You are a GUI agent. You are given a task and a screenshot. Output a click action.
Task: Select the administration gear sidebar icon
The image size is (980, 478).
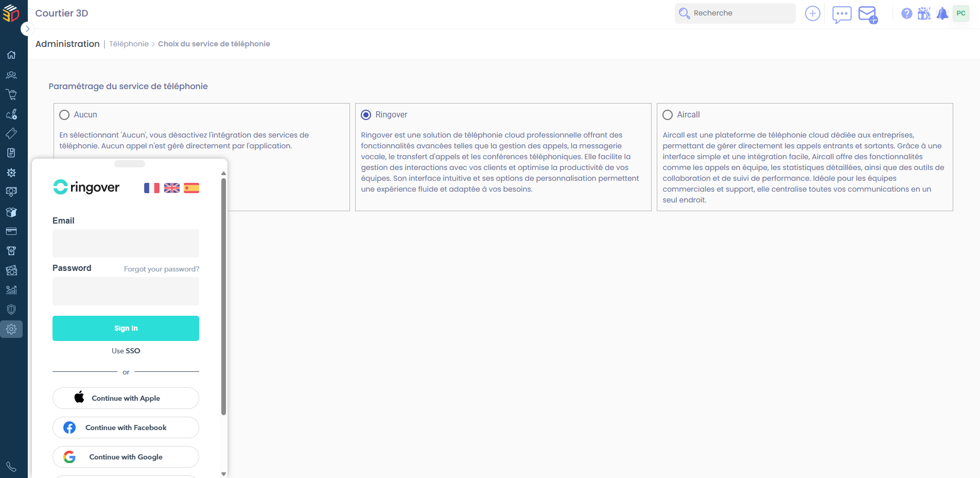click(x=11, y=329)
